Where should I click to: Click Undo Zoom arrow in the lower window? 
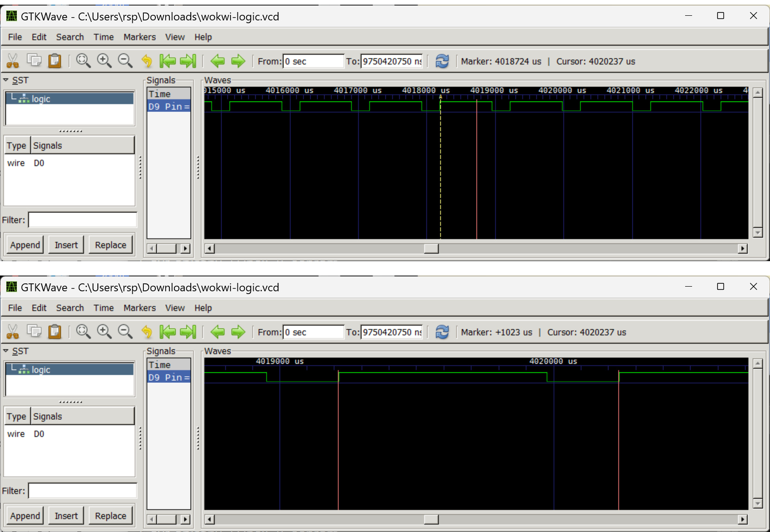(x=147, y=332)
